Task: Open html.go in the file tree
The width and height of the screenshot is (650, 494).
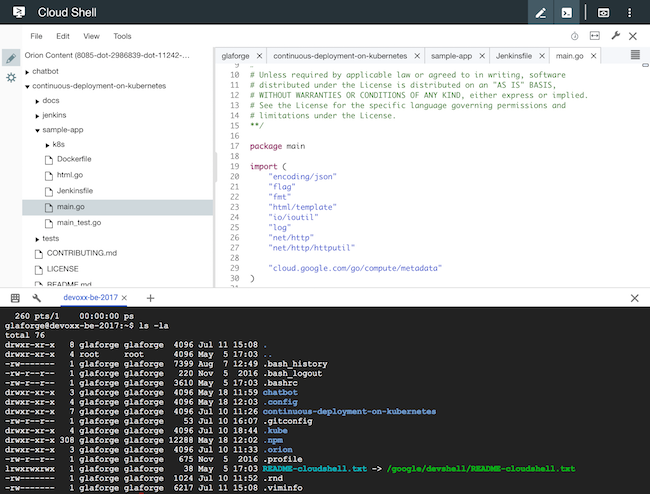Action: click(x=70, y=175)
